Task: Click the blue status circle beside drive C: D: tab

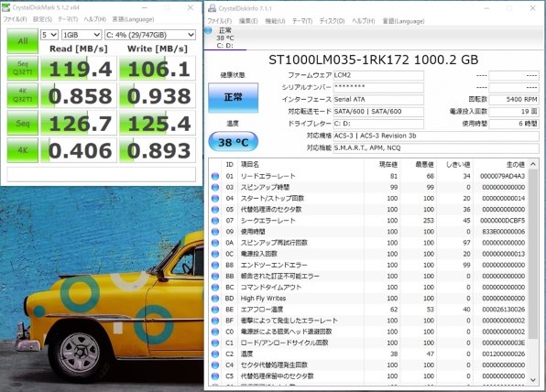Action: (209, 30)
